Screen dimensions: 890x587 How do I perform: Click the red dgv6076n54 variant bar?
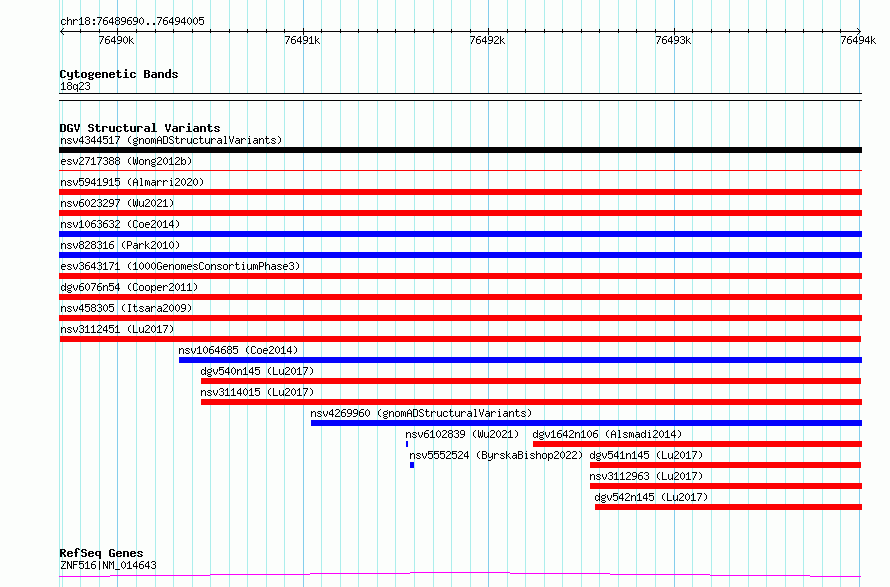(x=460, y=297)
